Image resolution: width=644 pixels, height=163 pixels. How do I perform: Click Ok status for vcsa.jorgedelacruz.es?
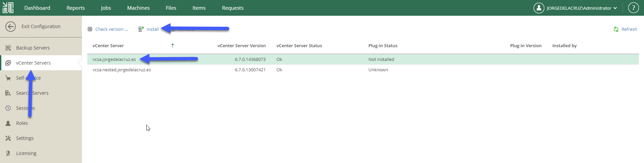pyautogui.click(x=279, y=60)
